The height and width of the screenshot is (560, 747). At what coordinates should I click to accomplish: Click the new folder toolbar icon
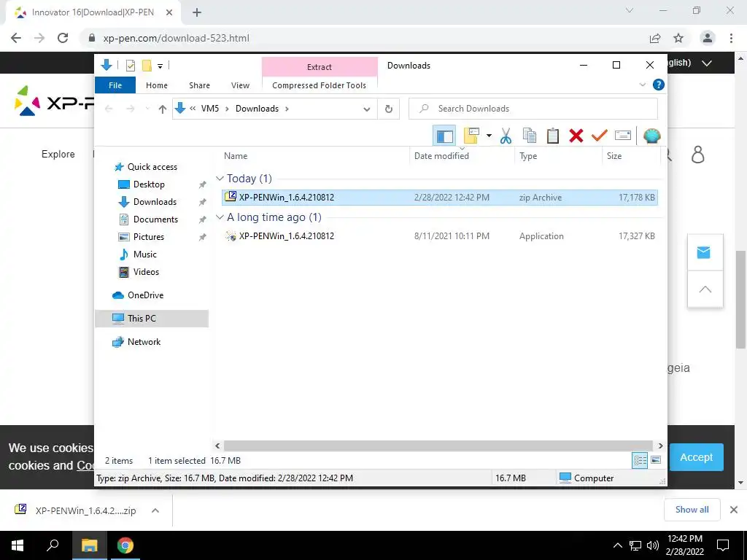tap(471, 136)
